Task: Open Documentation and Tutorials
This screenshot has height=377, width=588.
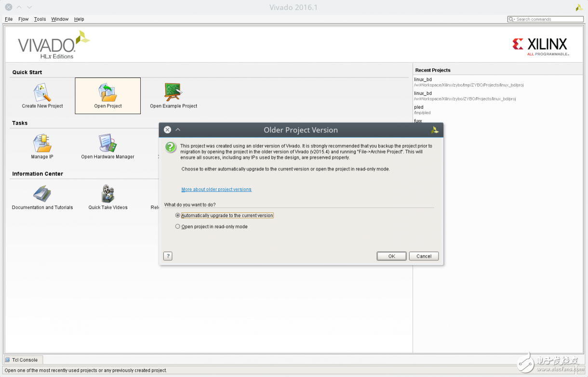Action: tap(42, 195)
